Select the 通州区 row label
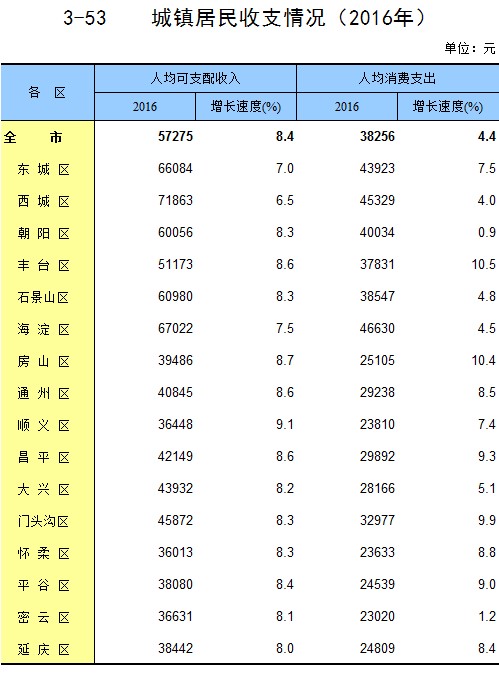 44,393
